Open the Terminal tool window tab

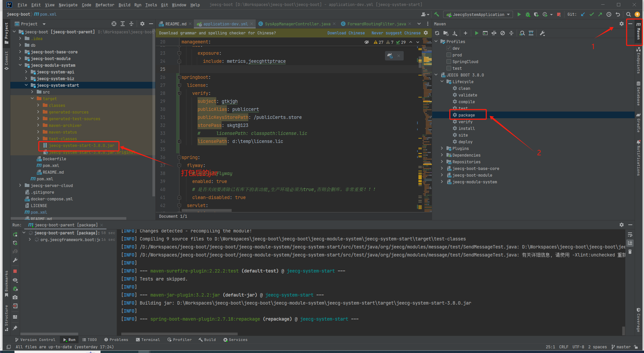click(148, 340)
